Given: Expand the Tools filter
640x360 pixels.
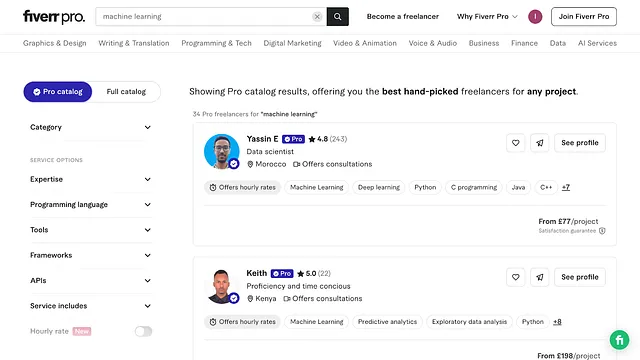Looking at the screenshot, I should (x=91, y=230).
